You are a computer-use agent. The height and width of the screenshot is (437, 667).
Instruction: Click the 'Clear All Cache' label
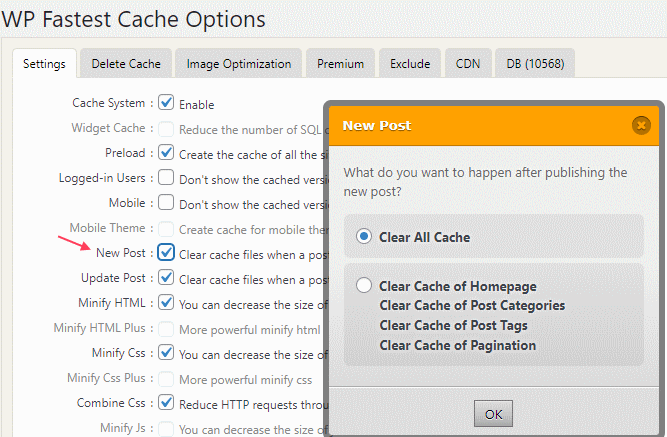pos(425,237)
